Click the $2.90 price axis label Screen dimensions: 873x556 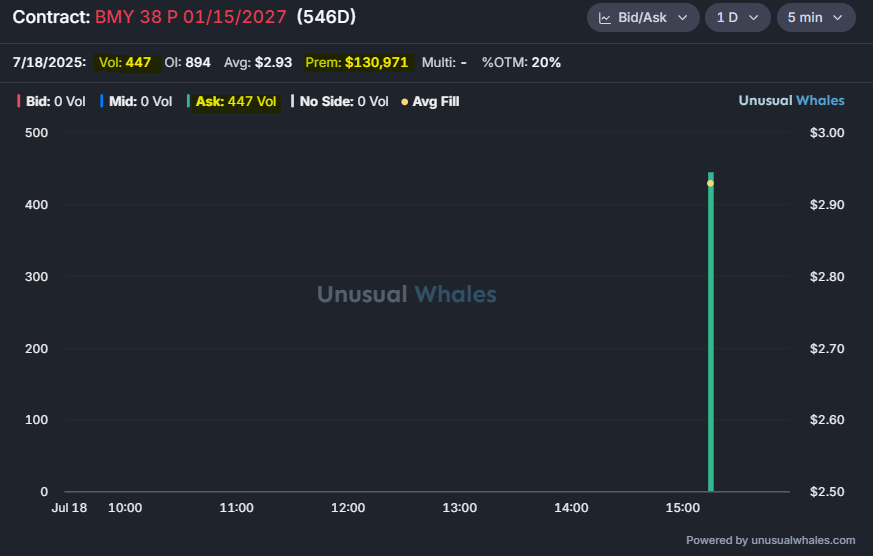click(x=827, y=204)
